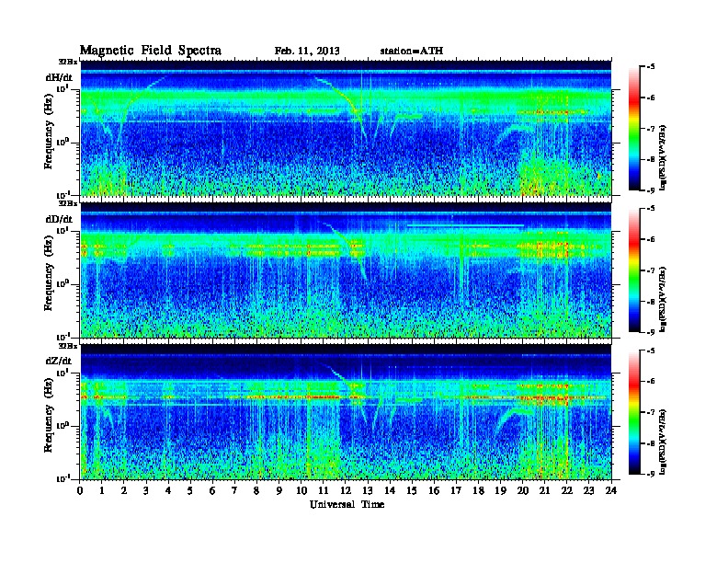The image size is (728, 563).
Task: Click the PSD units label beside dZ/dt color bar
Action: click(x=663, y=442)
